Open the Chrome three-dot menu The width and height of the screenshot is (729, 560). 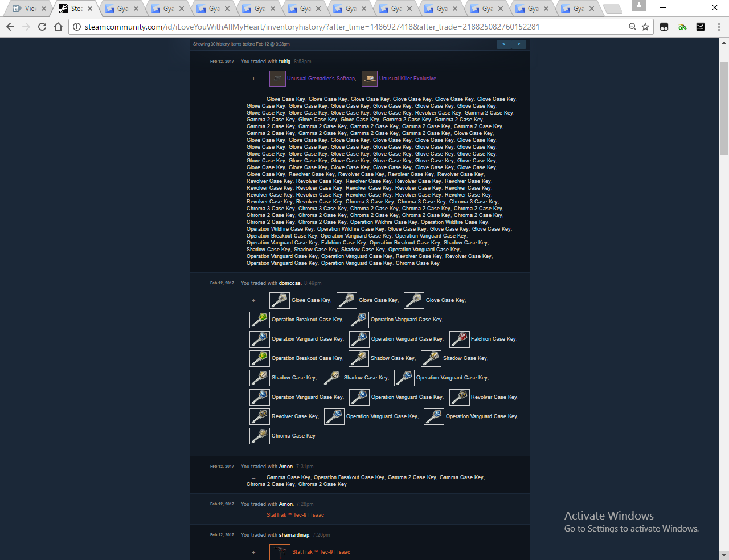[719, 27]
